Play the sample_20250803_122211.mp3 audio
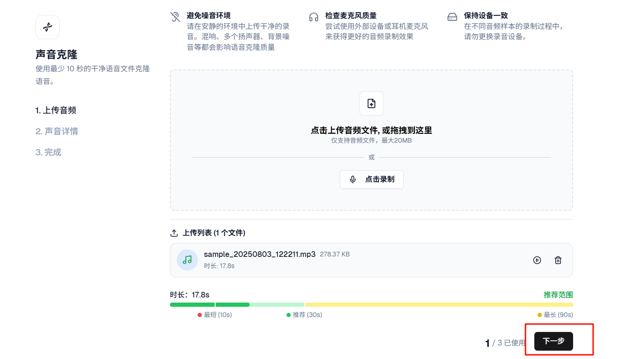The width and height of the screenshot is (644, 359). click(x=537, y=260)
